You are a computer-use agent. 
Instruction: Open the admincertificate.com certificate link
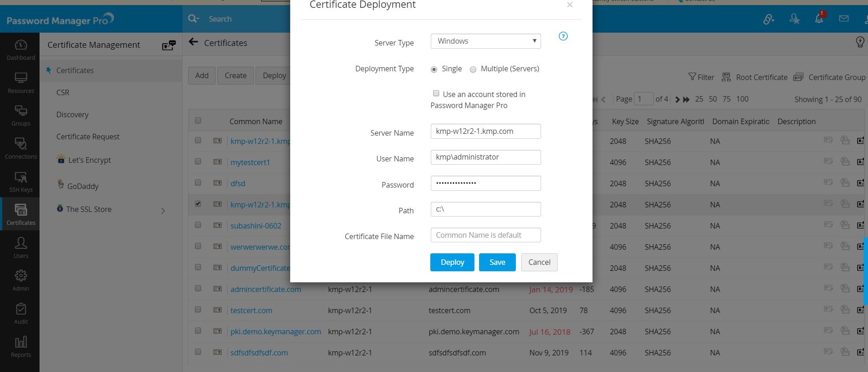tap(266, 289)
